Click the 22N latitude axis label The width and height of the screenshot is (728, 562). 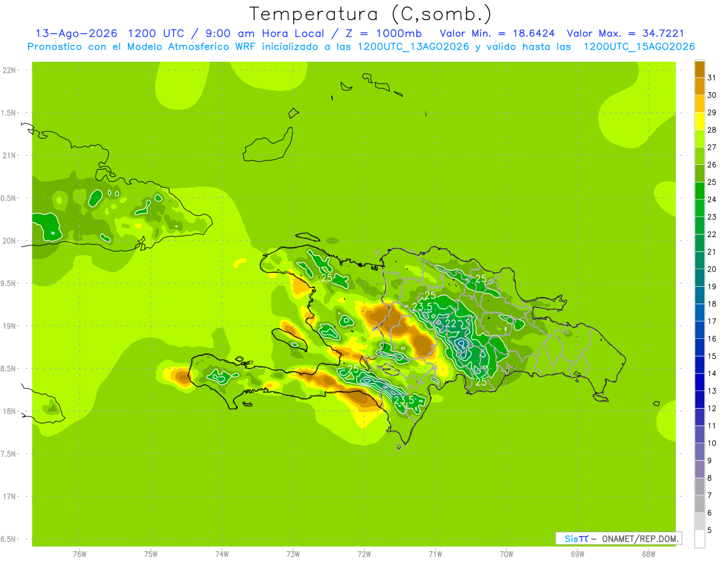(10, 70)
